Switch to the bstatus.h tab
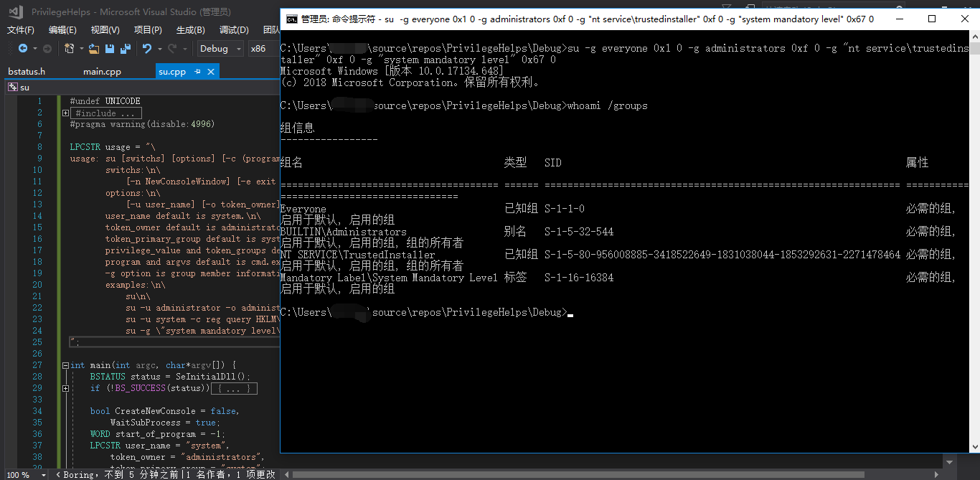The image size is (980, 480). [x=27, y=72]
